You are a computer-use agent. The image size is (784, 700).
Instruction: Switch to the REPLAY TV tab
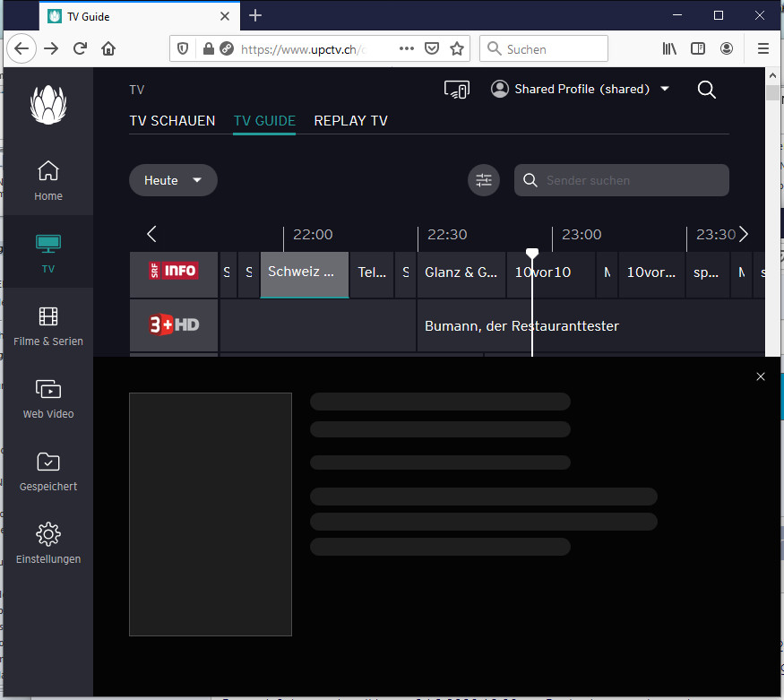coord(350,121)
